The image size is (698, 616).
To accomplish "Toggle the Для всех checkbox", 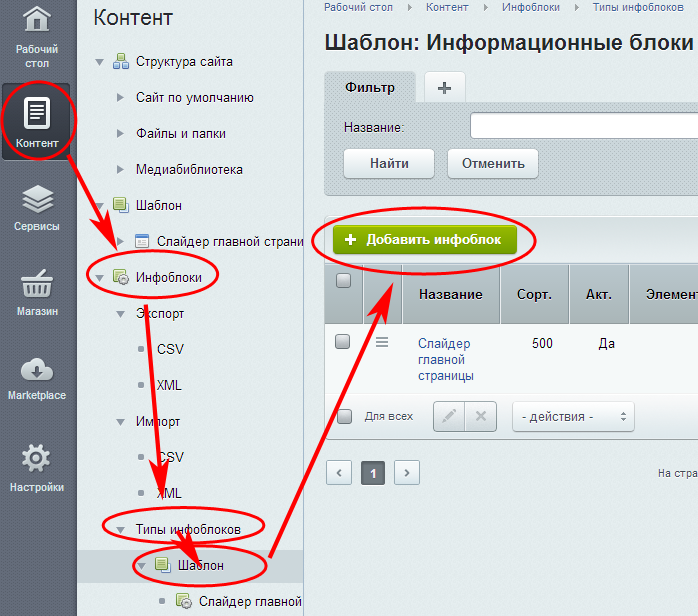I will (x=345, y=417).
